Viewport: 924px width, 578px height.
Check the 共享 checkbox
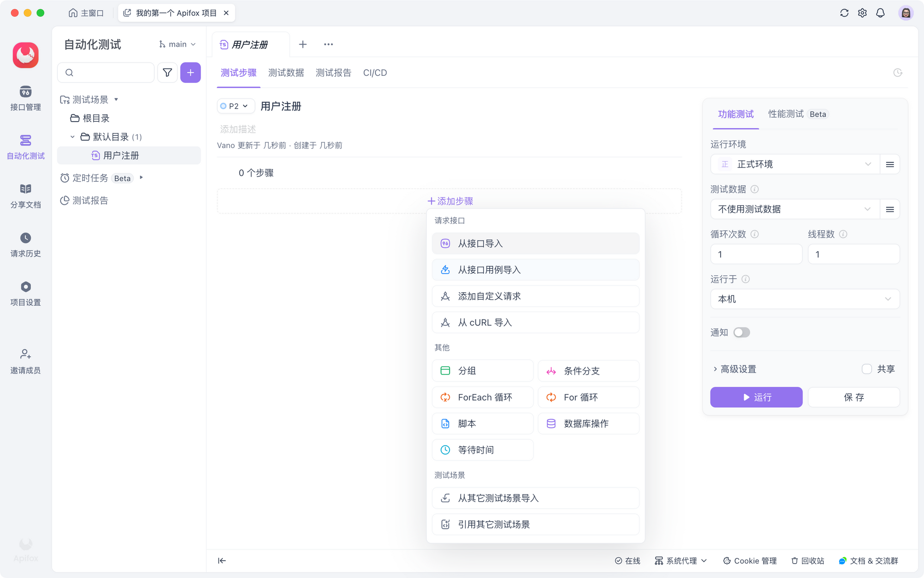[867, 369]
